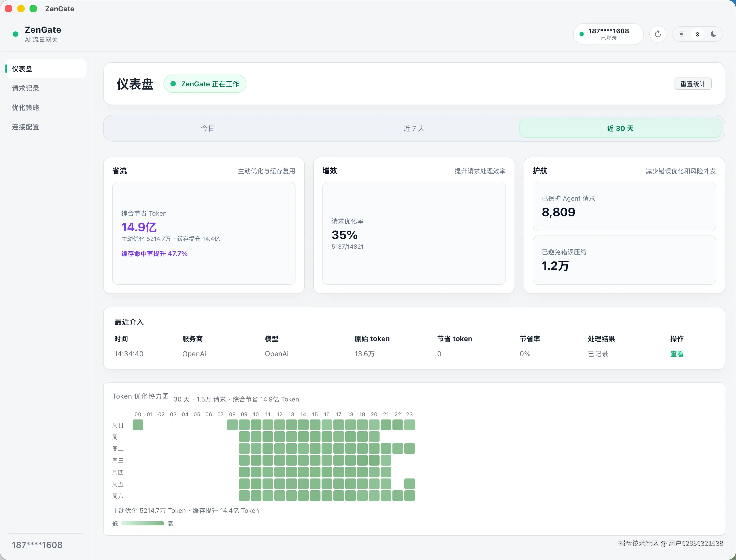This screenshot has height=560, width=736.
Task: Click the 节省率 column header
Action: click(530, 339)
